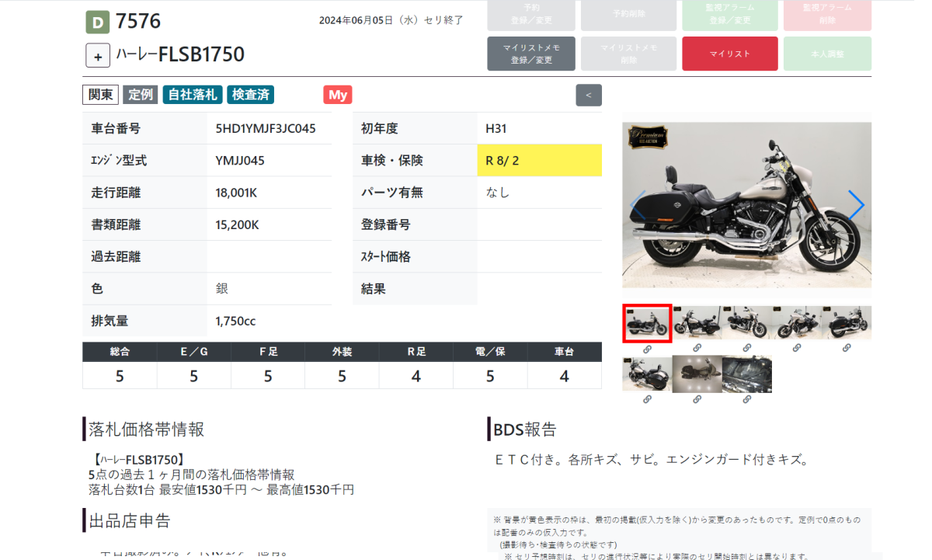Click the red マイリスト button
The image size is (932, 560).
[730, 54]
